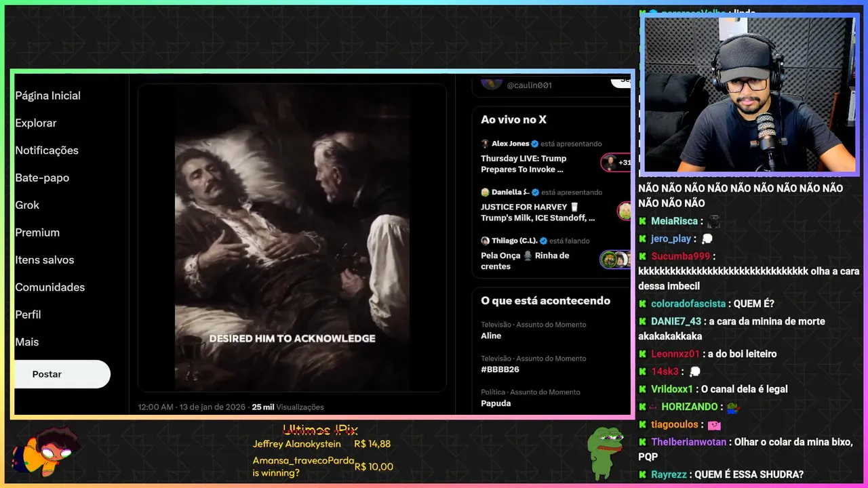The width and height of the screenshot is (868, 488).
Task: Open the @caulin001 profile avatar
Action: tap(491, 83)
